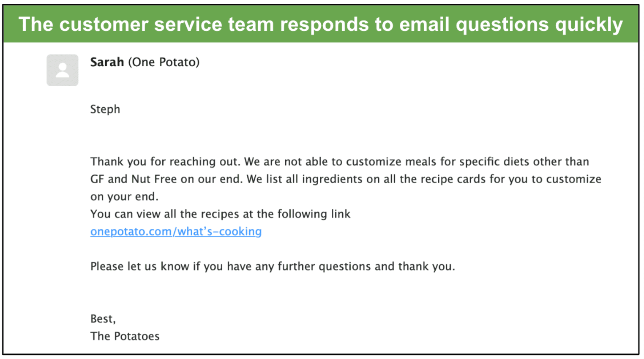Select the Steph greeting line
644x359 pixels.
(105, 109)
